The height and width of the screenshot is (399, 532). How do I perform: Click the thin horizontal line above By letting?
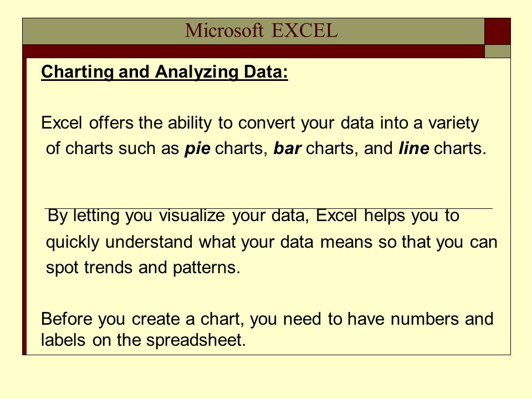click(268, 209)
